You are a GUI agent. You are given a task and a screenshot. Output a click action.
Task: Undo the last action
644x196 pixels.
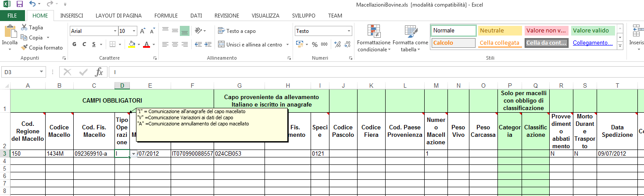tap(33, 4)
